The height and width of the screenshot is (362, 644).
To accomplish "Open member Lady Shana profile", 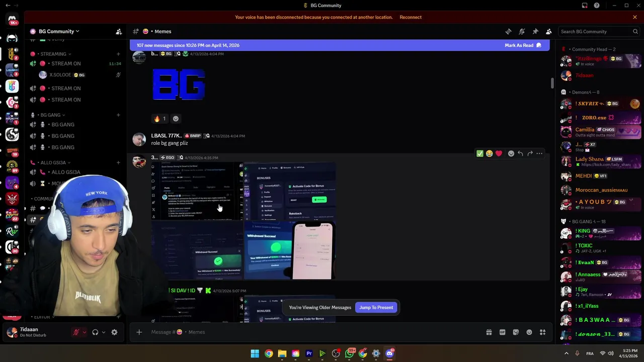I will click(x=600, y=161).
